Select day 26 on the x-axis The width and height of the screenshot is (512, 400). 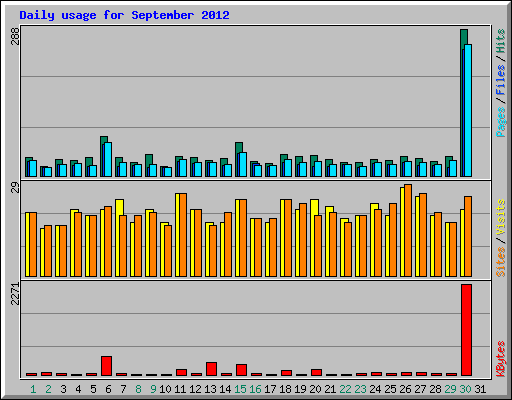click(405, 389)
